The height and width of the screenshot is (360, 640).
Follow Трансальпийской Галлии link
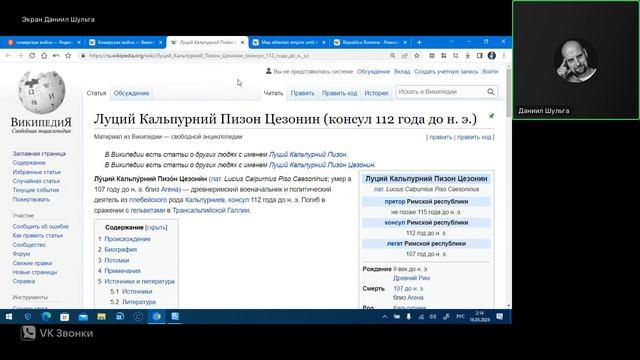(x=211, y=210)
